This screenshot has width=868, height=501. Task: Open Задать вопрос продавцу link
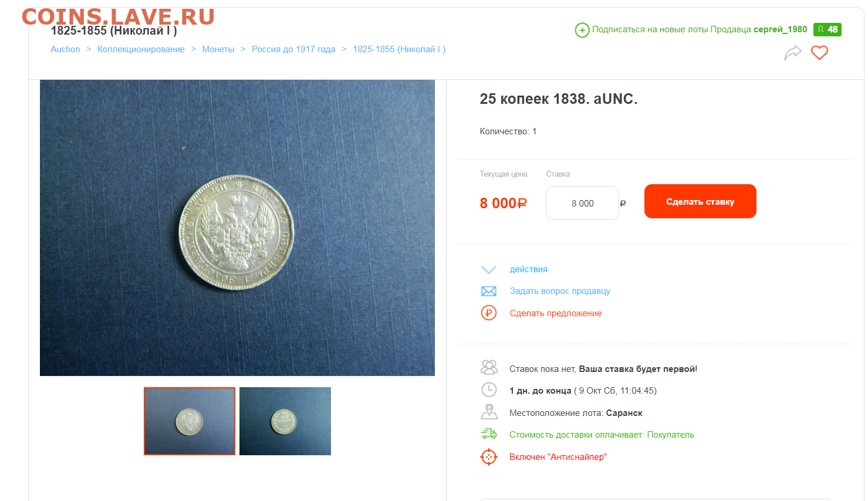560,291
